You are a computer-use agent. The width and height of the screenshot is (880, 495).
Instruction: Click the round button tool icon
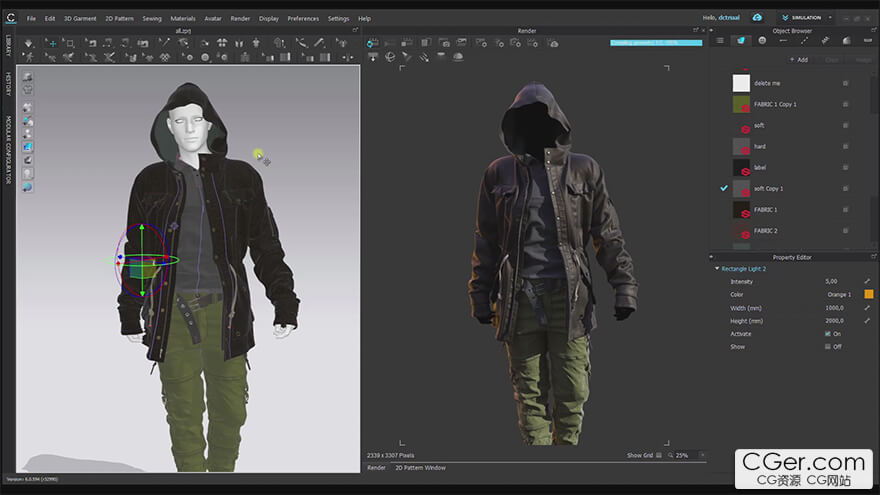click(205, 57)
